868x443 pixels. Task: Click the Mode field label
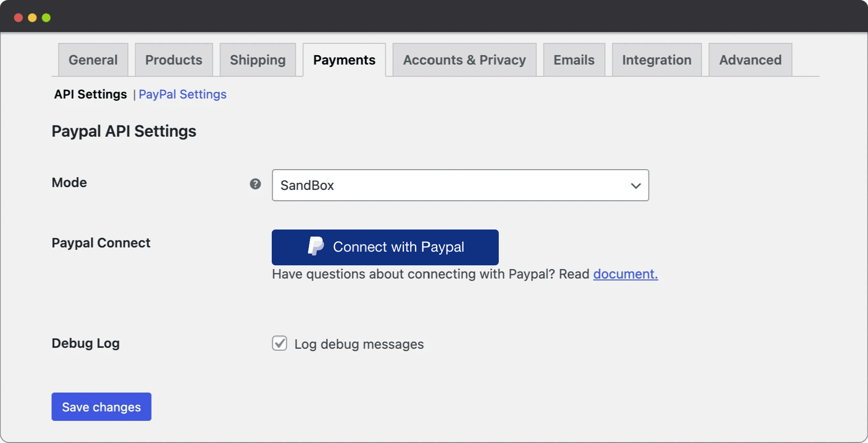tap(69, 182)
